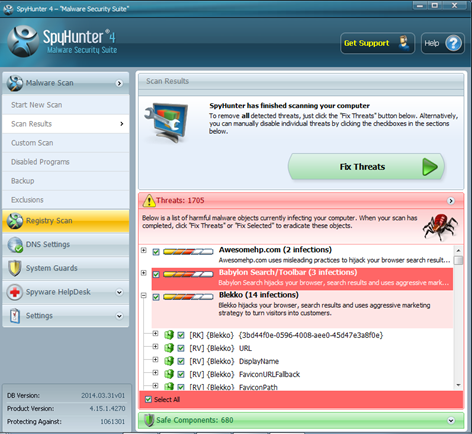Expand the Babylon Search/Toolbar group
This screenshot has height=434, width=472.
tap(144, 273)
